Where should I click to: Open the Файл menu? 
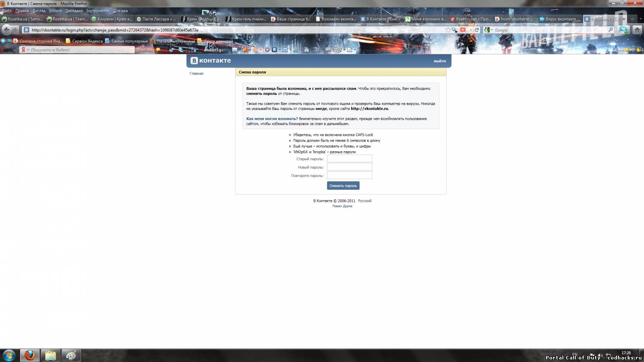[x=7, y=11]
